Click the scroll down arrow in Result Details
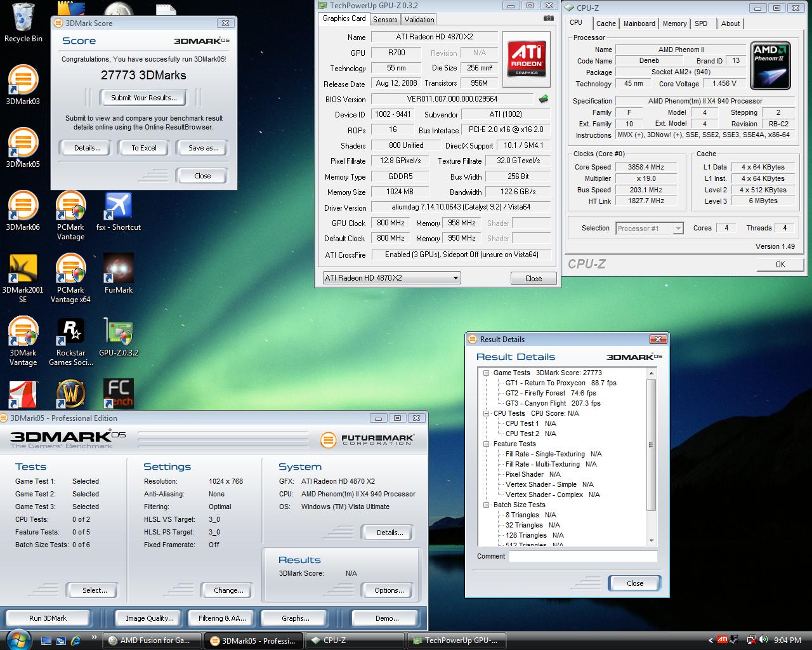 click(x=652, y=540)
